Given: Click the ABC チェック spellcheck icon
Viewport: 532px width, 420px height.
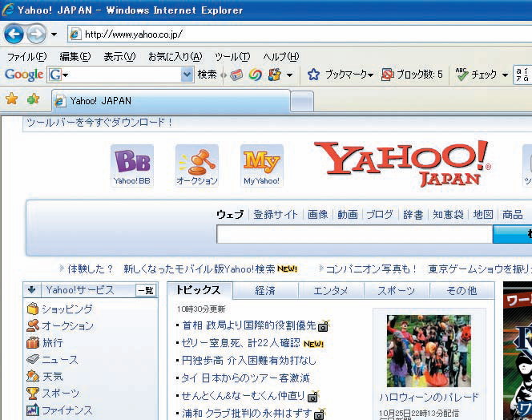Looking at the screenshot, I should click(x=461, y=75).
